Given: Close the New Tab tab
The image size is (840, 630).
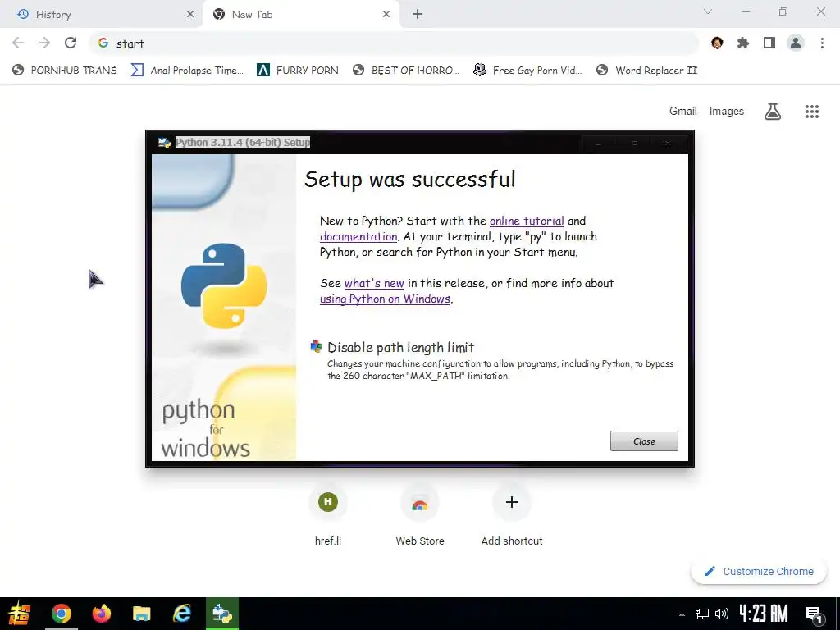Looking at the screenshot, I should coord(386,15).
